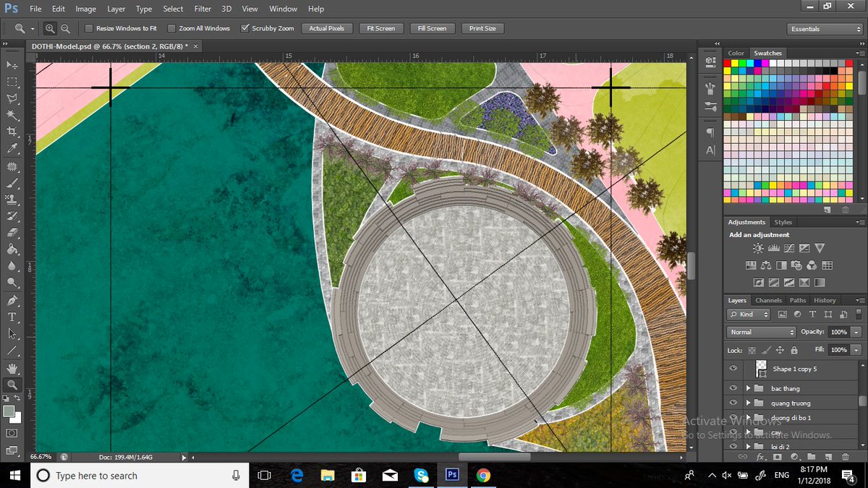Add a Channel Mixer adjustment
This screenshot has height=488, width=868.
[x=812, y=265]
